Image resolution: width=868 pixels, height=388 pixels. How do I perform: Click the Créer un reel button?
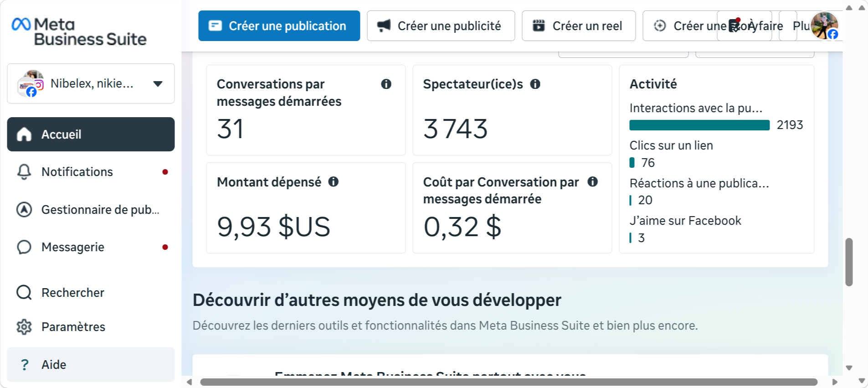pos(578,26)
